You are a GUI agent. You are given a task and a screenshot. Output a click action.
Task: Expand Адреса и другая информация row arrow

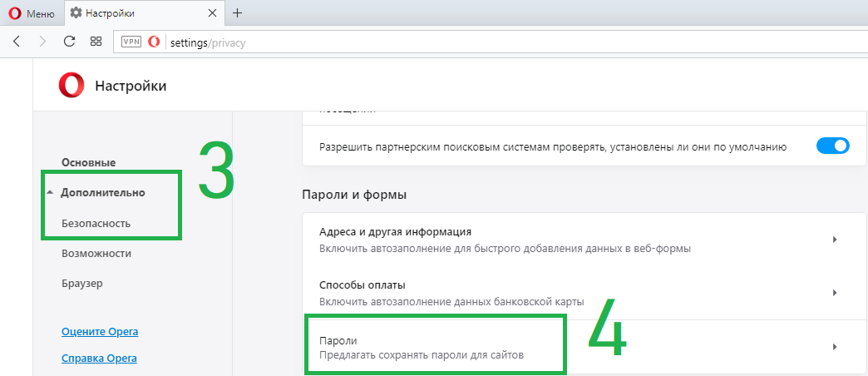pyautogui.click(x=833, y=240)
